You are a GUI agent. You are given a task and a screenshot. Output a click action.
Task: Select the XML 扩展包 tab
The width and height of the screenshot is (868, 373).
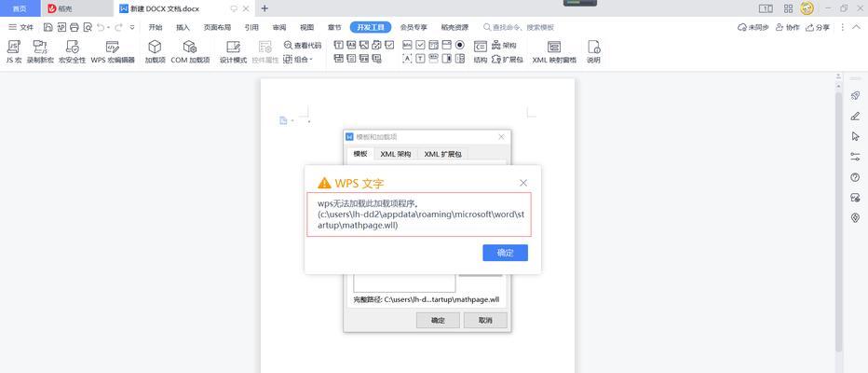click(443, 154)
